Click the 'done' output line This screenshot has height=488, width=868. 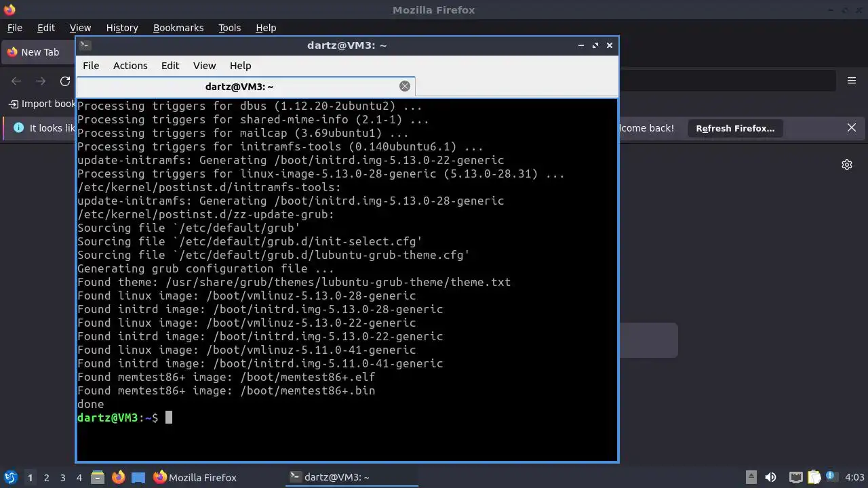[90, 404]
